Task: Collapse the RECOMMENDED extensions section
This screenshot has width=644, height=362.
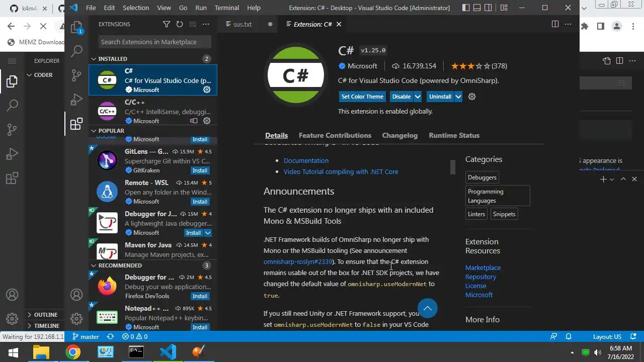Action: click(x=153, y=265)
